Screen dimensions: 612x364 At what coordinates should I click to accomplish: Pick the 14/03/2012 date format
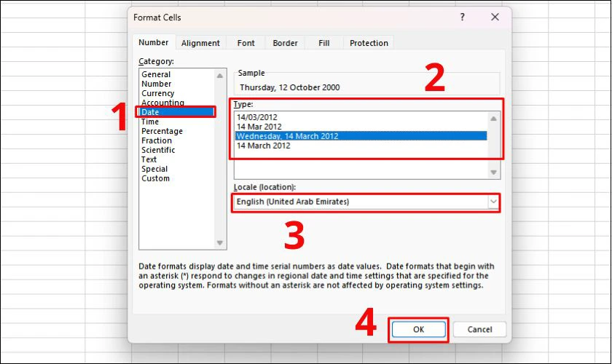tap(256, 117)
